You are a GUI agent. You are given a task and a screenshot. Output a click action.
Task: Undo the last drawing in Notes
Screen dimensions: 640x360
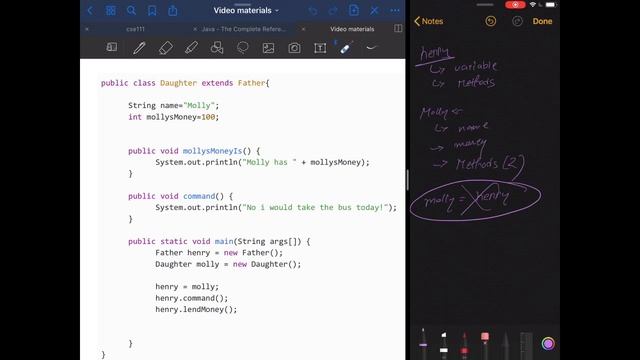coord(491,21)
